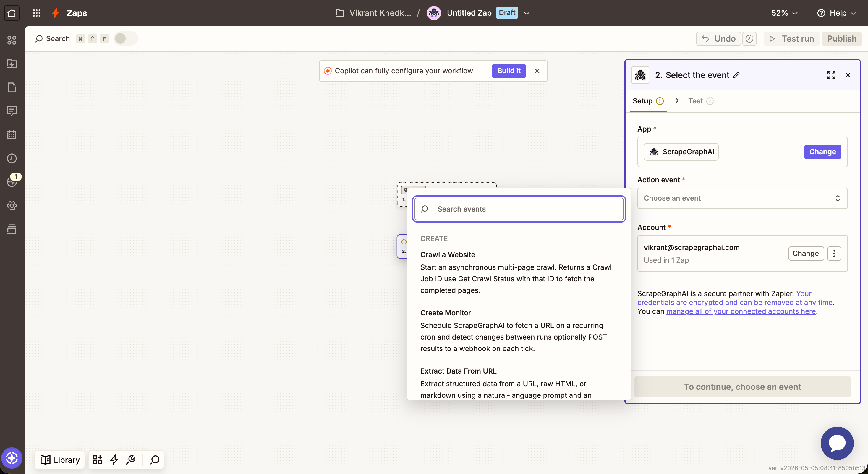Open the apps grid menu

pyautogui.click(x=36, y=13)
